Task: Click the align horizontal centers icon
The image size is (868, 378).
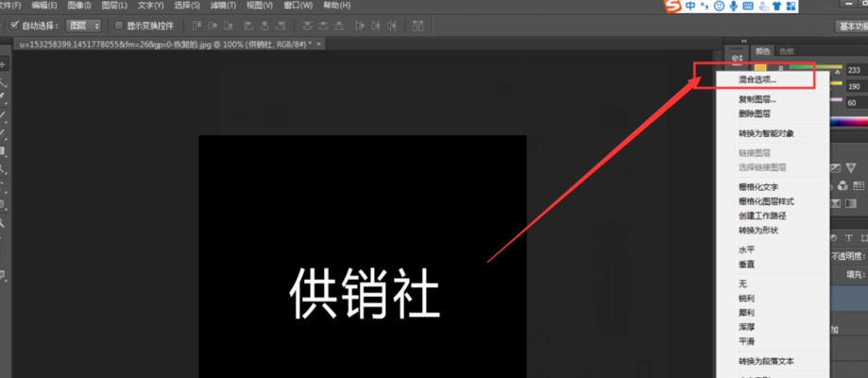Action: (x=264, y=26)
